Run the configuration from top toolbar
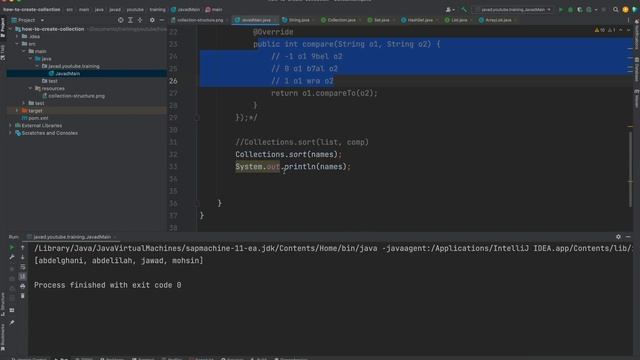Viewport: 640px width, 360px height. pyautogui.click(x=561, y=9)
